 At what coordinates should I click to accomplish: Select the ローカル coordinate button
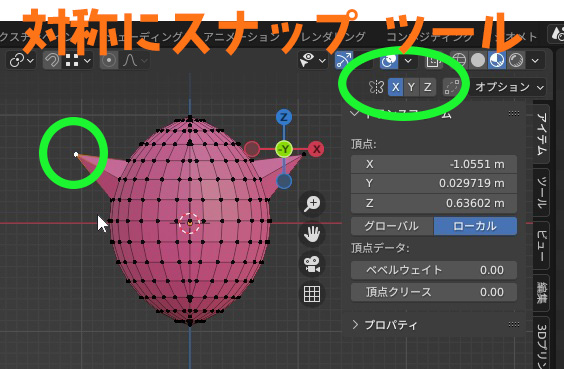point(476,226)
